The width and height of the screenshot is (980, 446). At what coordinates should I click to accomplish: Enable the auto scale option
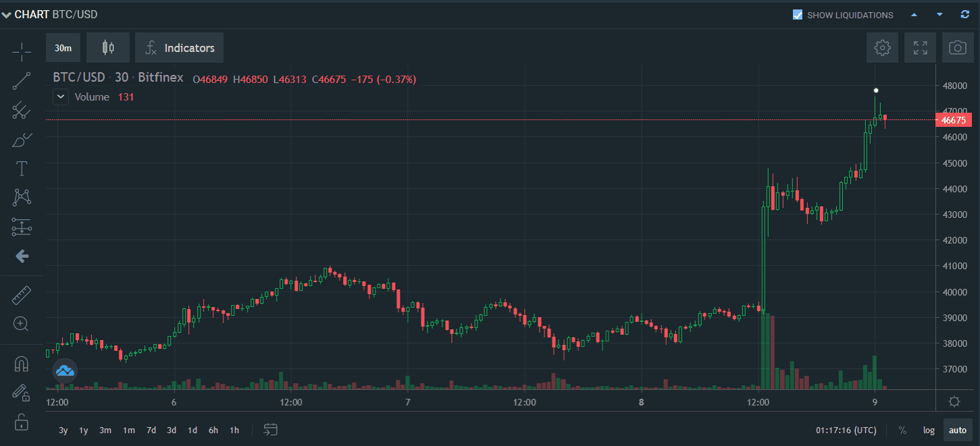click(x=957, y=430)
